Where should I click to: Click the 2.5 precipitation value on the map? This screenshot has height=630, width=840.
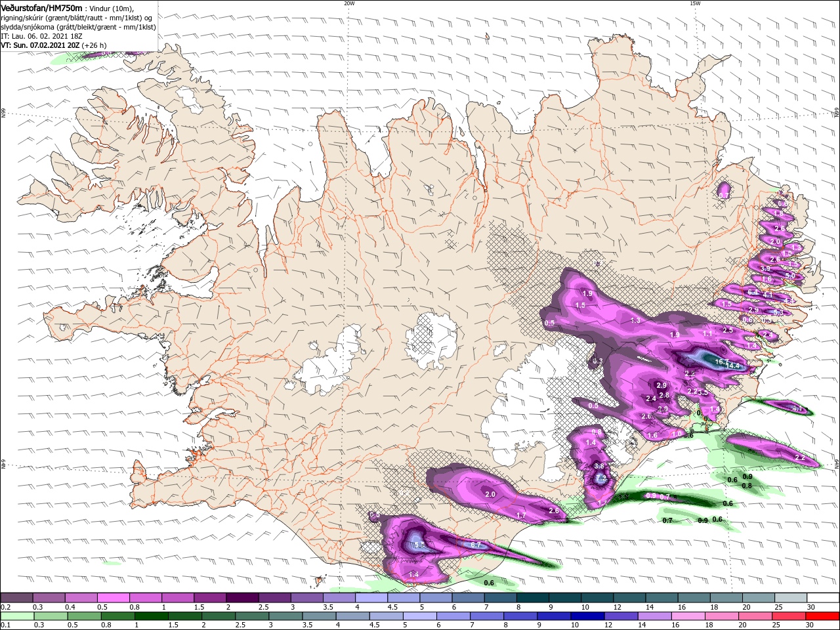728,330
